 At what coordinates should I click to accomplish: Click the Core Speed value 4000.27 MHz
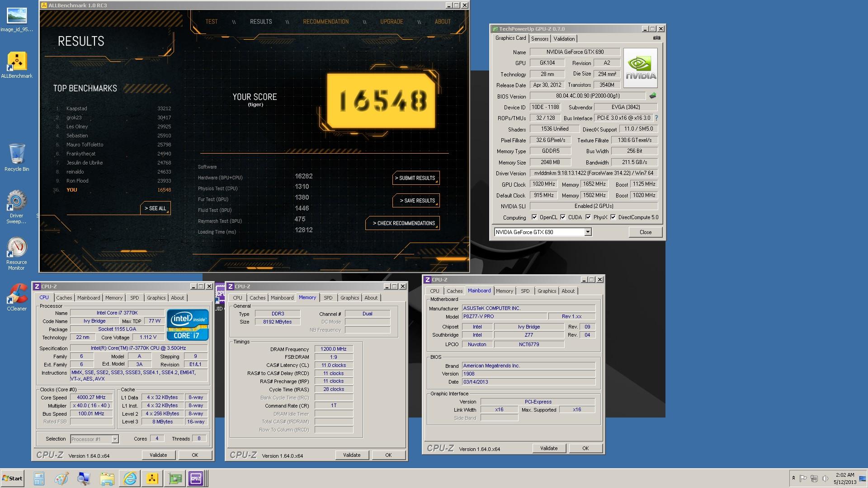91,398
